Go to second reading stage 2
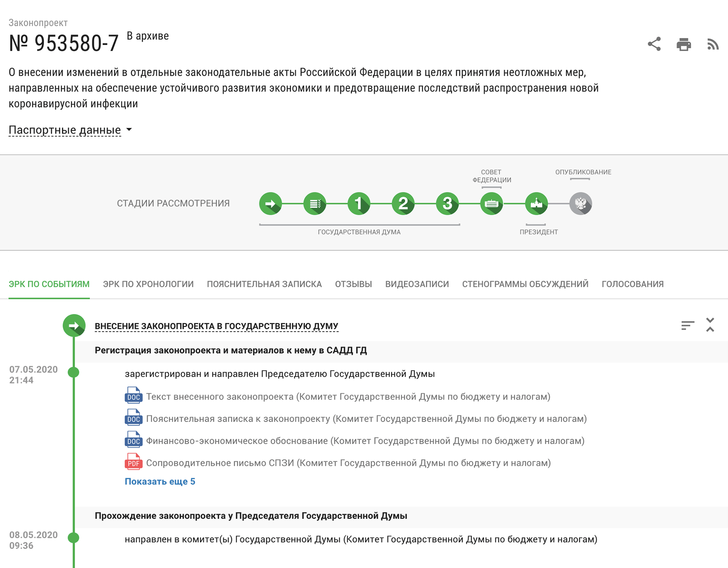728x568 pixels. click(403, 204)
